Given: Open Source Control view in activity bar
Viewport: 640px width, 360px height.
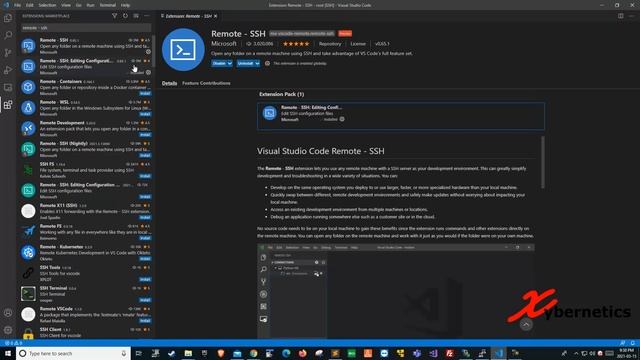Looking at the screenshot, I should (8, 53).
